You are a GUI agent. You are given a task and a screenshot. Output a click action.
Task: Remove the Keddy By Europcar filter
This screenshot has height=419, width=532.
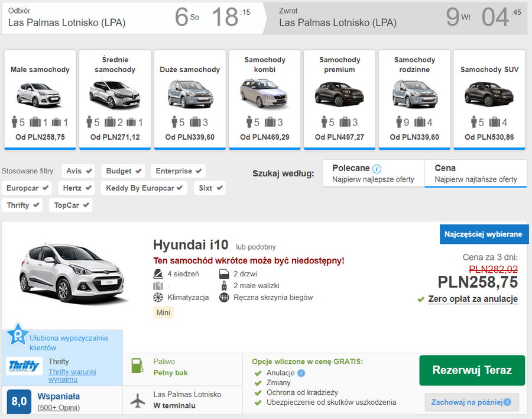pyautogui.click(x=144, y=188)
